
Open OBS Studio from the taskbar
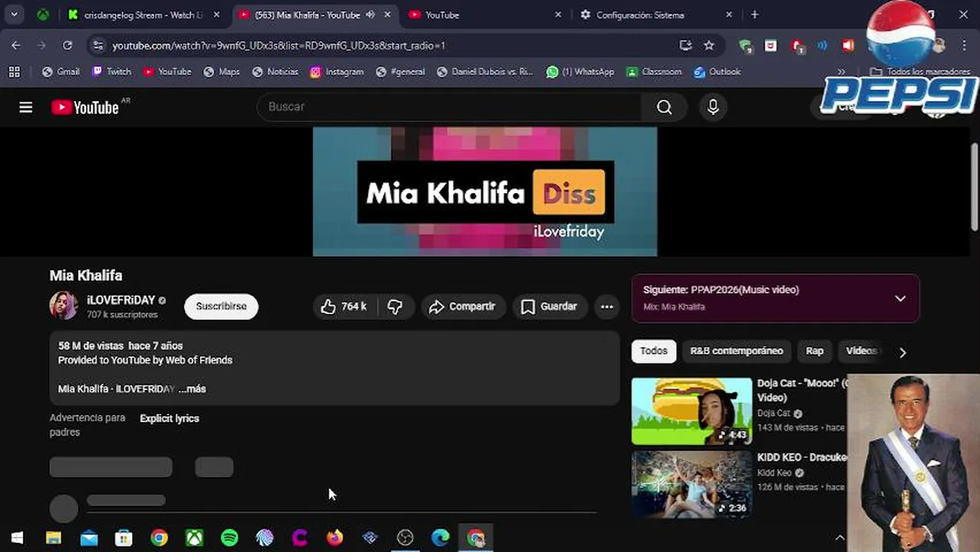pos(406,538)
